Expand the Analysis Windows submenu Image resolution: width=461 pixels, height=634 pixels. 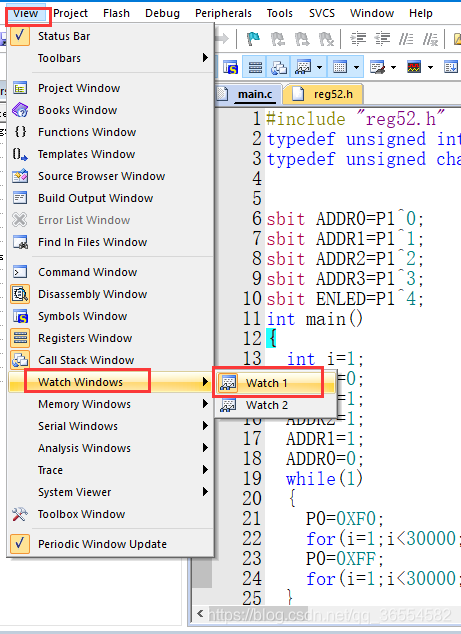click(x=110, y=448)
